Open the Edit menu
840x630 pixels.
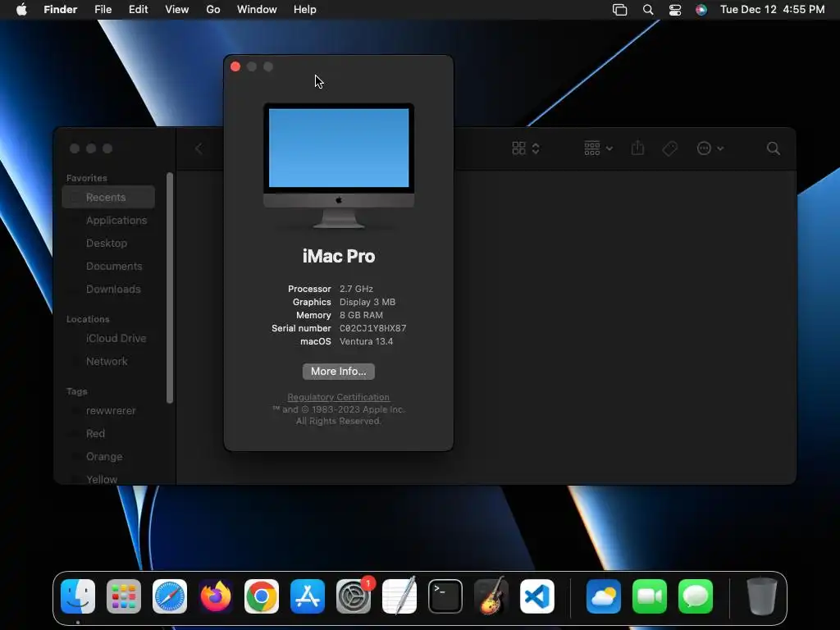[x=138, y=10]
